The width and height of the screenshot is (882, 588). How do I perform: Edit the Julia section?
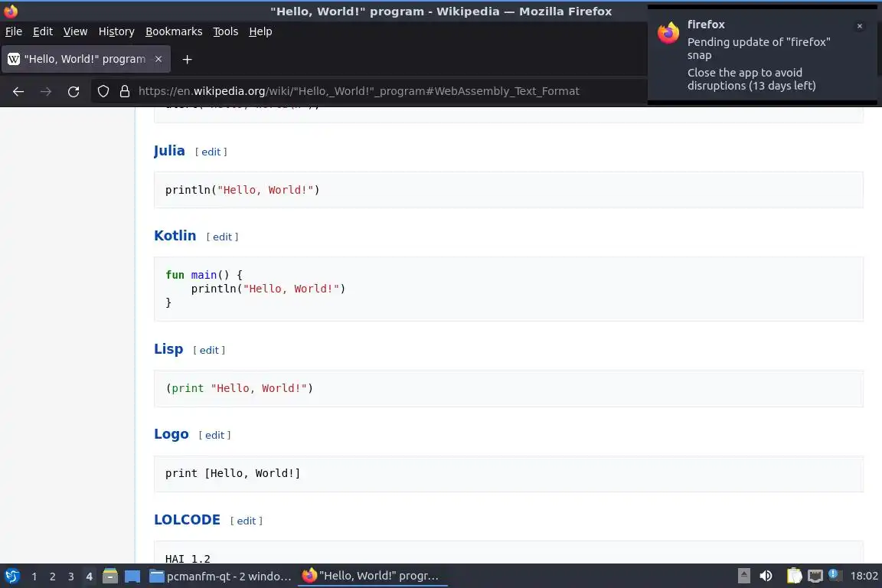[x=211, y=152]
